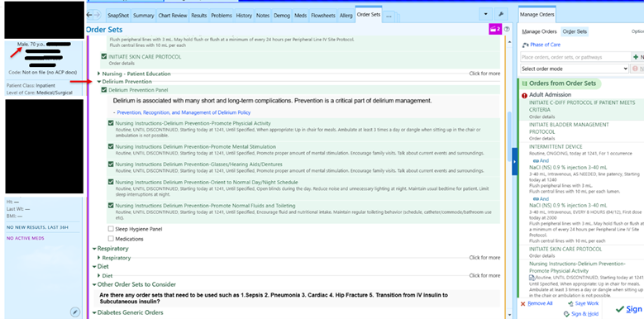Click the wrench settings icon
The width and height of the screenshot is (644, 319).
(x=501, y=14)
